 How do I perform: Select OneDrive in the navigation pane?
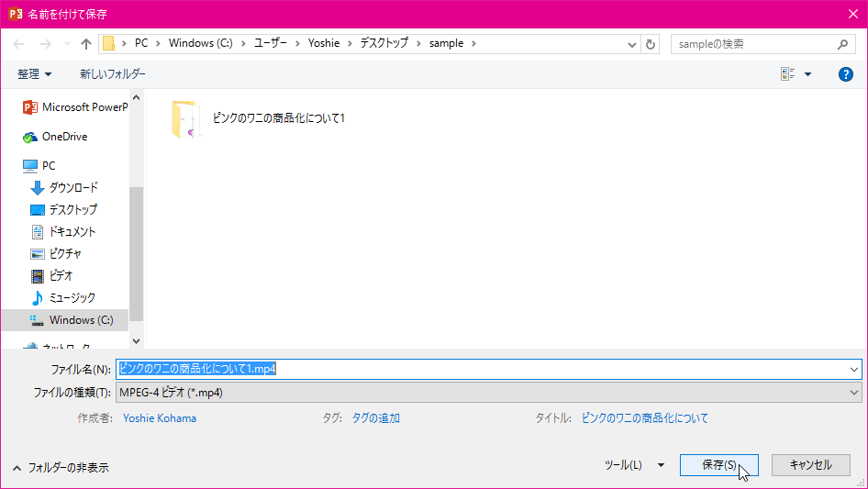point(55,137)
